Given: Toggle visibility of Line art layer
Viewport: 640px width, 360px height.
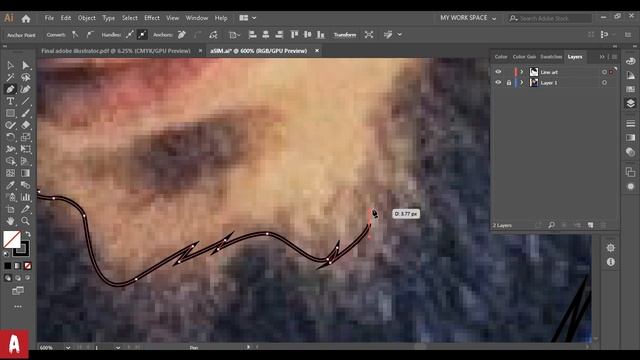Looking at the screenshot, I should 498,72.
